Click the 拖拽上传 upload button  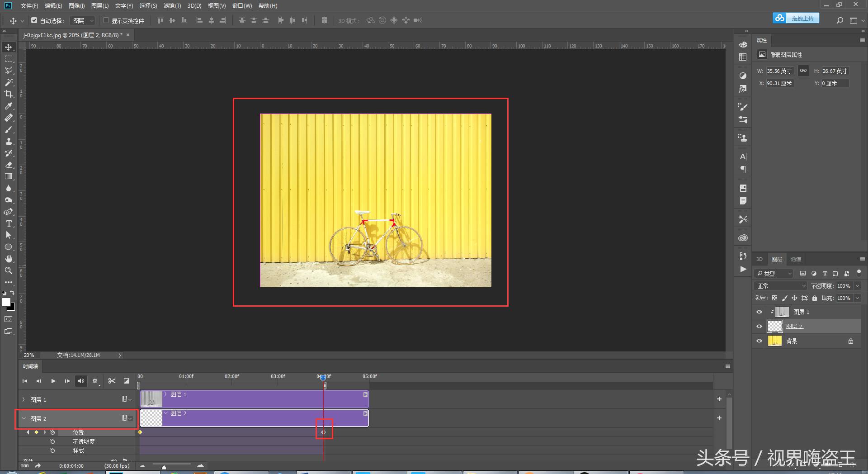coord(802,18)
